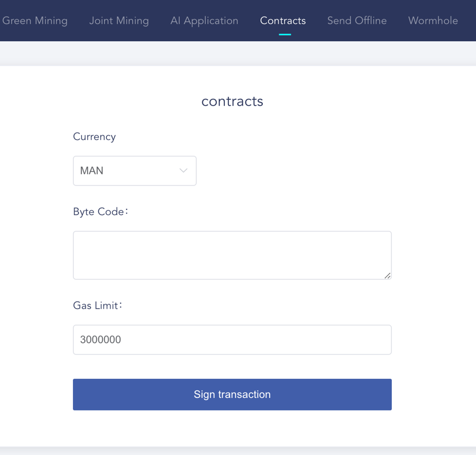Screen dimensions: 476x455
Task: Click the 3000000 gas limit value
Action: coord(100,339)
